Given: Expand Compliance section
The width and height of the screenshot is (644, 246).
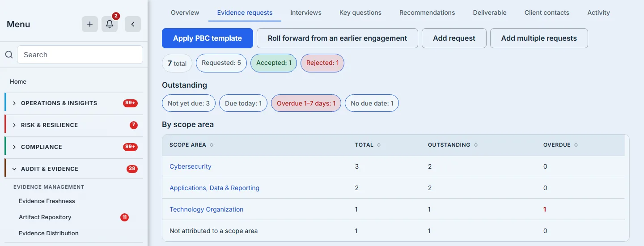Looking at the screenshot, I should point(74,147).
